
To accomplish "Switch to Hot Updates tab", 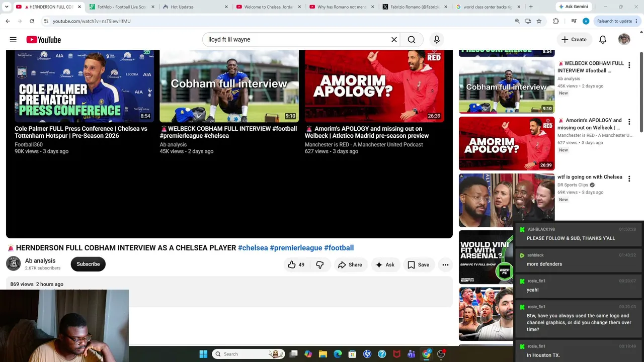I will click(x=195, y=7).
